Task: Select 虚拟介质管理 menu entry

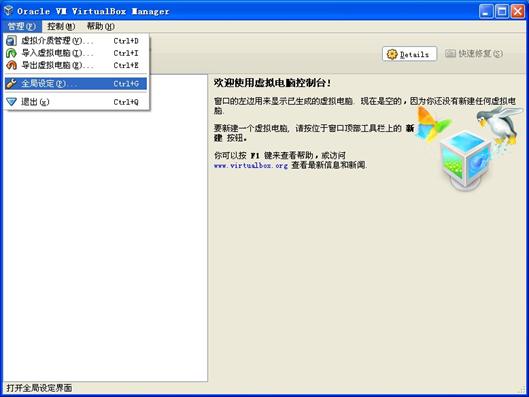Action: pyautogui.click(x=76, y=41)
